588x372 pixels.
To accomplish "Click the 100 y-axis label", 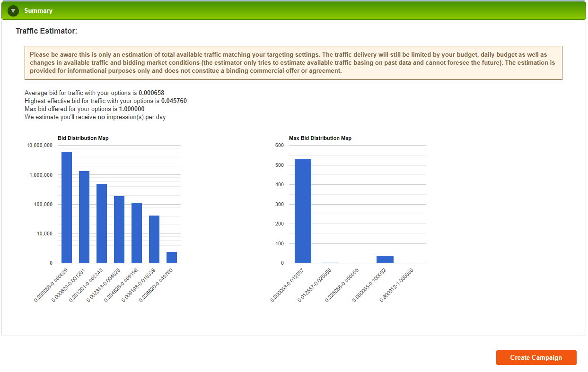I will (279, 243).
